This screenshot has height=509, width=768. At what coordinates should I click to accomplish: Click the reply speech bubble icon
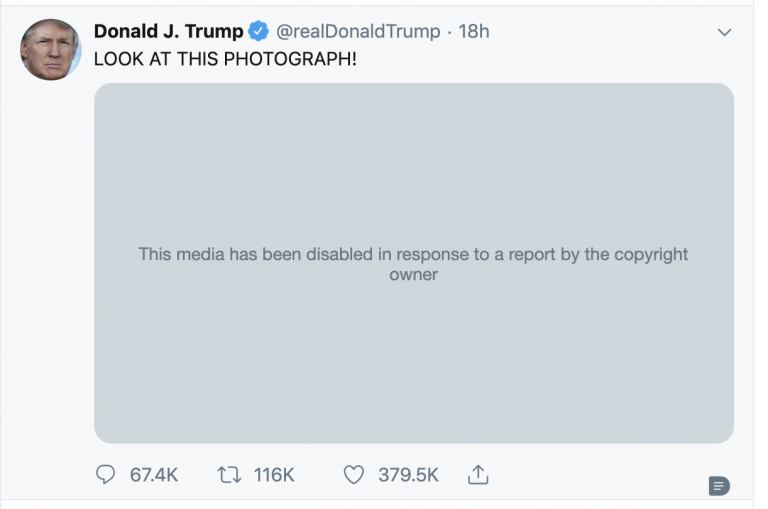(x=106, y=475)
